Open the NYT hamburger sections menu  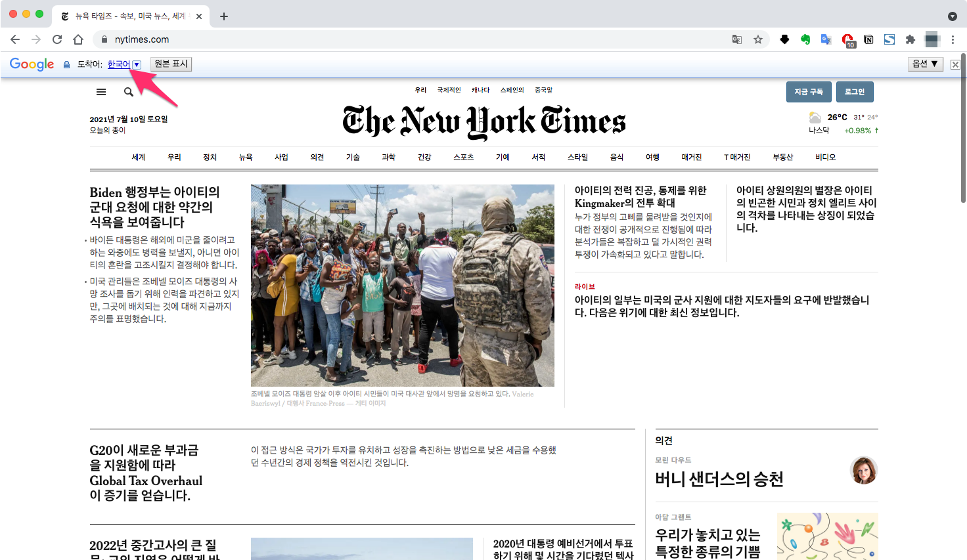point(101,92)
